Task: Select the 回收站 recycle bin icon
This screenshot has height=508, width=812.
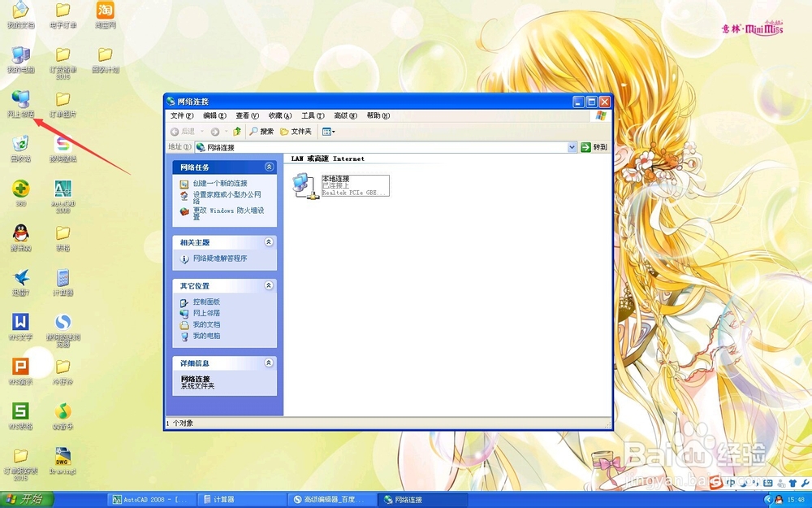Action: [21, 149]
